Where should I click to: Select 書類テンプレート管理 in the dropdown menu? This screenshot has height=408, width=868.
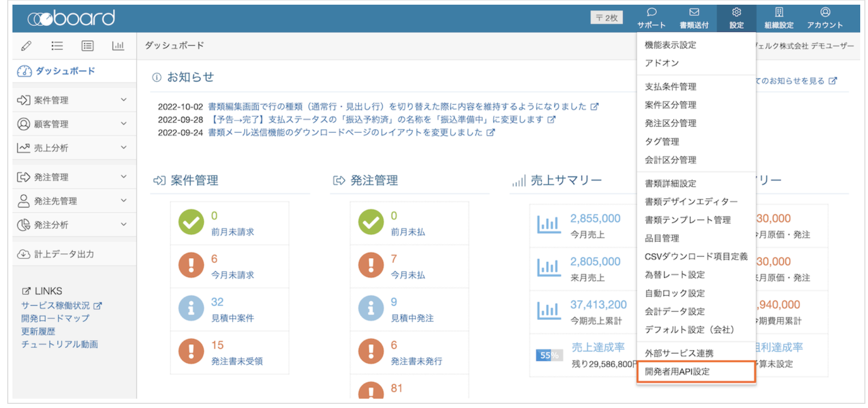click(688, 220)
